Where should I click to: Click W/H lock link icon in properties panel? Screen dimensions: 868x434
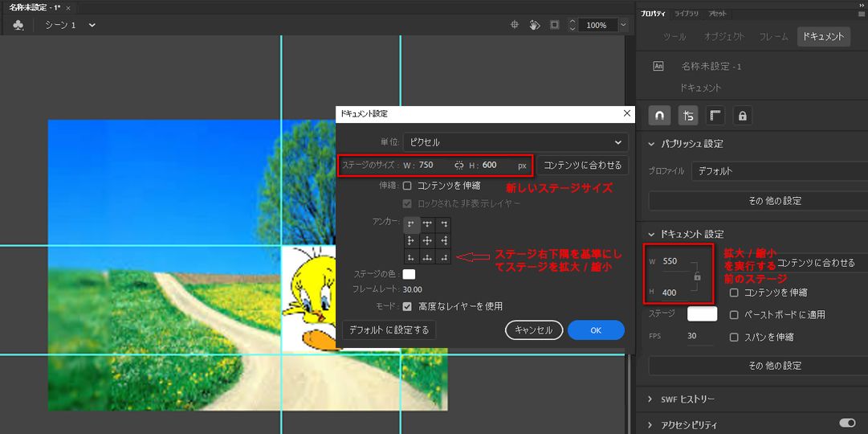[698, 276]
